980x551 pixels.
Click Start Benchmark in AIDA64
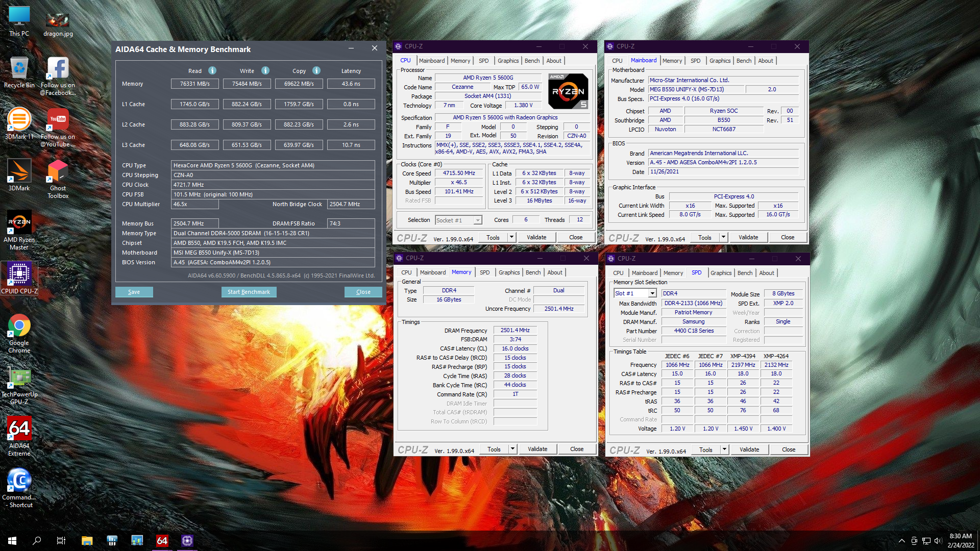click(249, 292)
